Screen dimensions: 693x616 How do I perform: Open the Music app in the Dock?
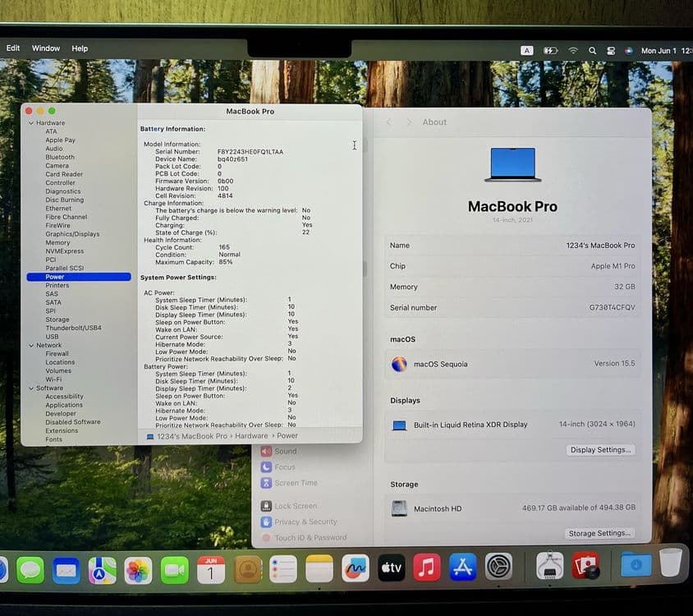[x=426, y=567]
